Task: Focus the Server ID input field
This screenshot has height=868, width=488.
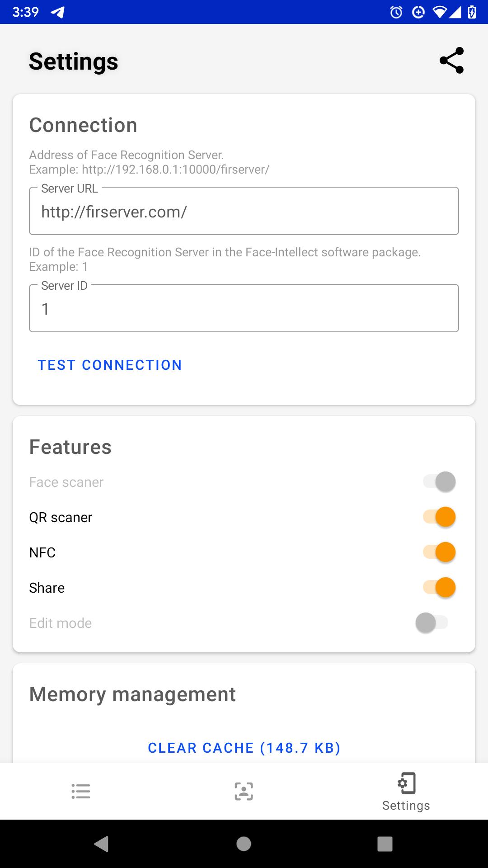Action: point(244,308)
